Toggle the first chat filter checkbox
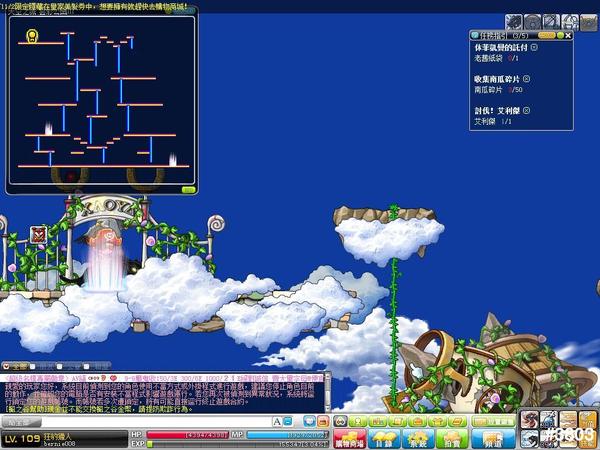The width and height of the screenshot is (600, 450). pos(33,367)
